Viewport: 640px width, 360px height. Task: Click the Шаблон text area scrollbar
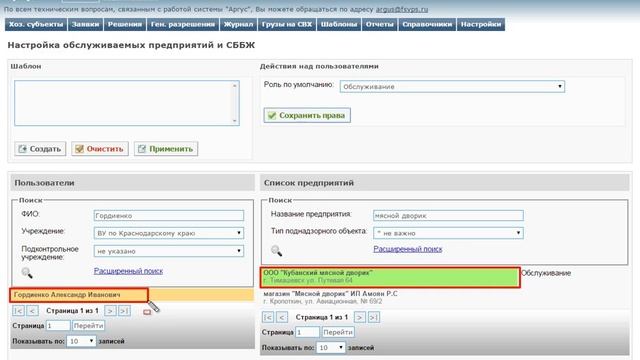[x=235, y=103]
